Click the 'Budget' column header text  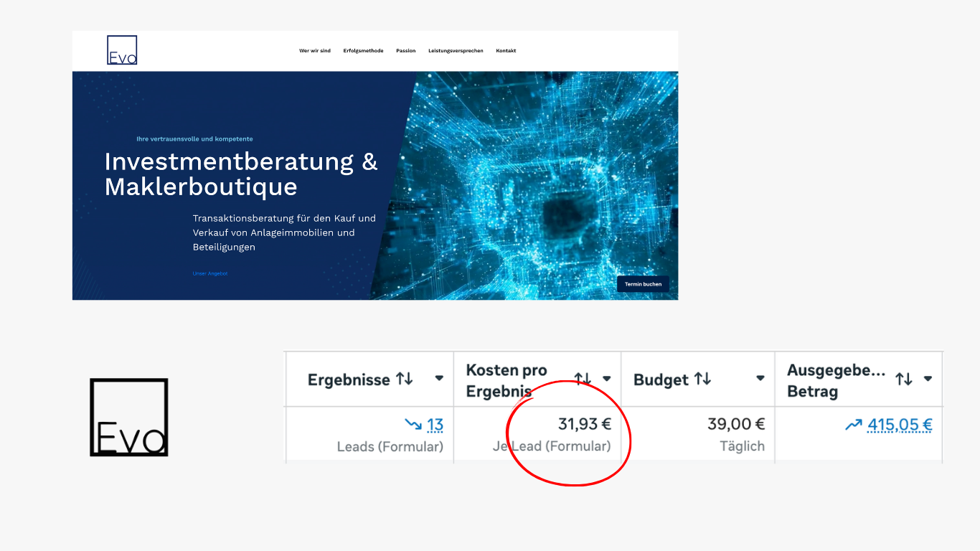pyautogui.click(x=661, y=380)
